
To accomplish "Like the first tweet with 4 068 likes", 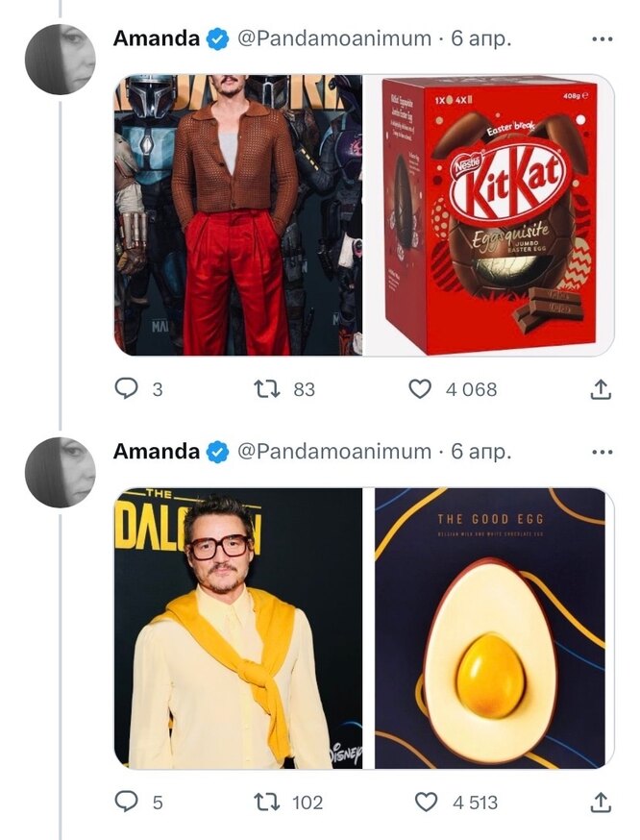I will pos(420,388).
